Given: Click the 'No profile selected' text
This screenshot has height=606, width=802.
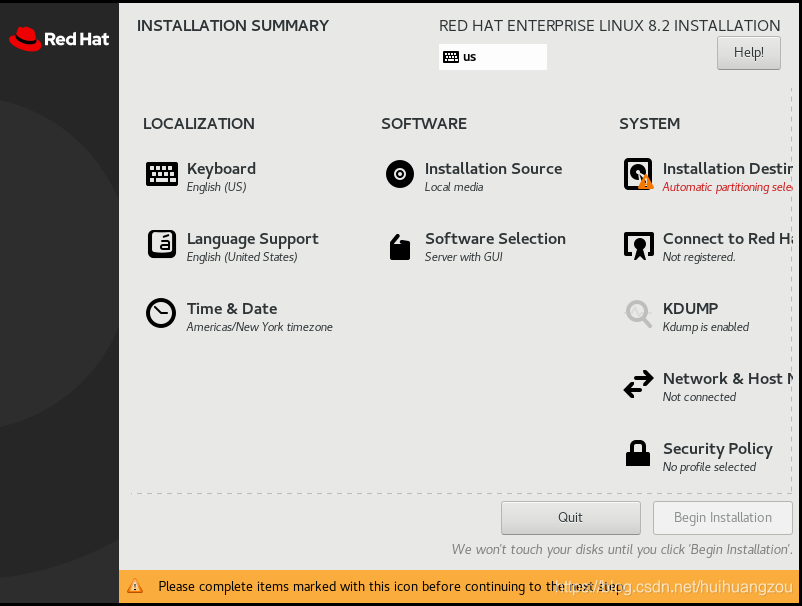Looking at the screenshot, I should pos(709,467).
